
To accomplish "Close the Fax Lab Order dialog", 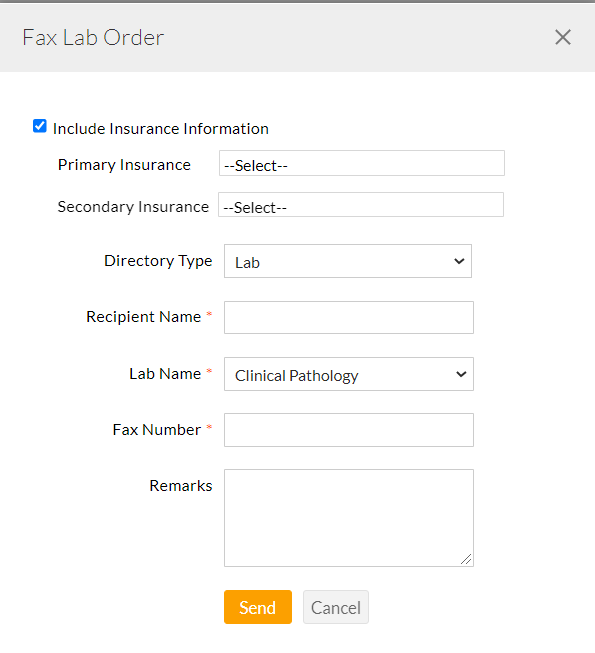I will [563, 37].
